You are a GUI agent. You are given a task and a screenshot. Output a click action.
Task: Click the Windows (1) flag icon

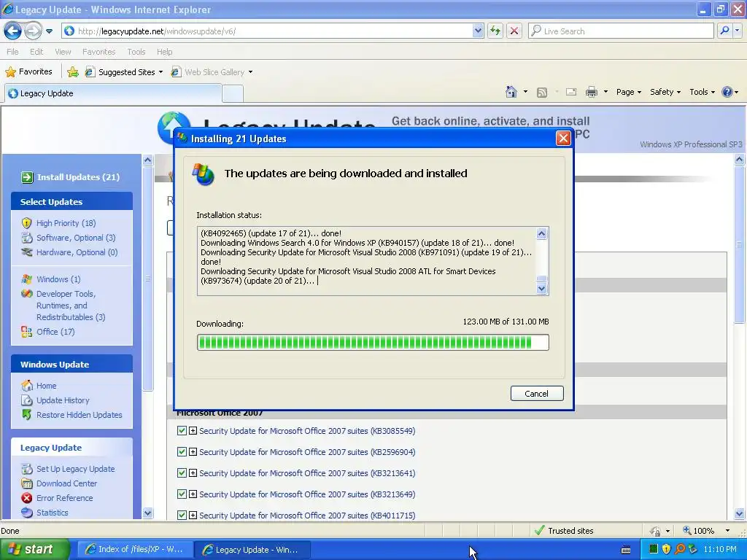pyautogui.click(x=27, y=279)
